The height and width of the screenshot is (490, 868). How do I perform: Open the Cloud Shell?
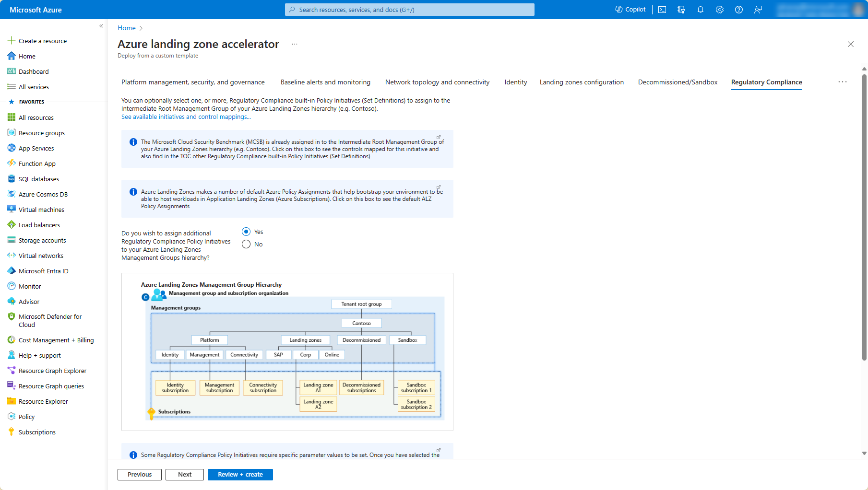click(662, 9)
